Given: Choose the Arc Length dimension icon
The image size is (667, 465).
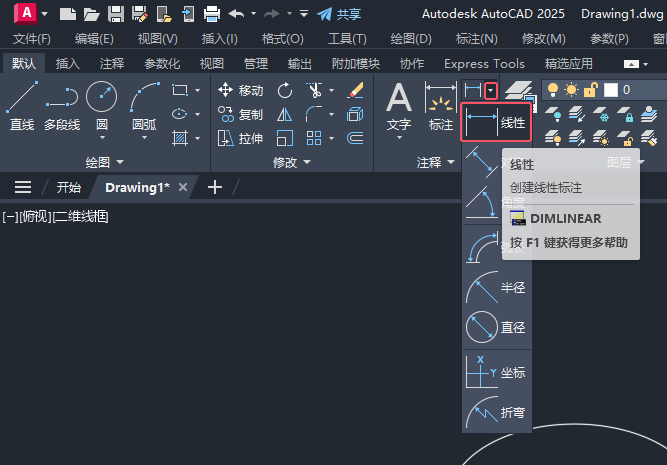Looking at the screenshot, I should (482, 248).
